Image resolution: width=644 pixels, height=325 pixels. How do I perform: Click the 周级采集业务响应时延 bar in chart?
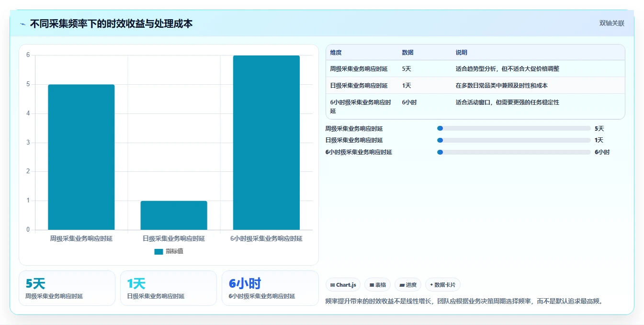[81, 157]
